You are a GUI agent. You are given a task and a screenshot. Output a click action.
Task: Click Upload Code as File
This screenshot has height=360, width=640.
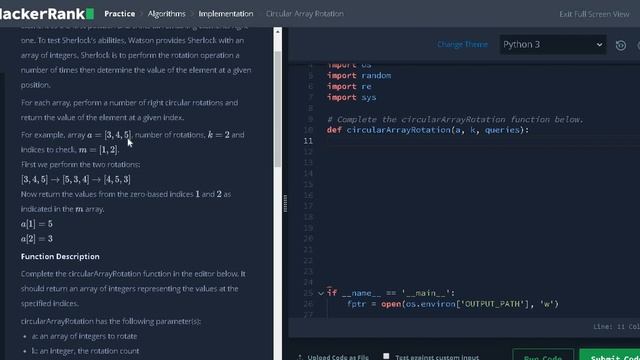pos(333,357)
